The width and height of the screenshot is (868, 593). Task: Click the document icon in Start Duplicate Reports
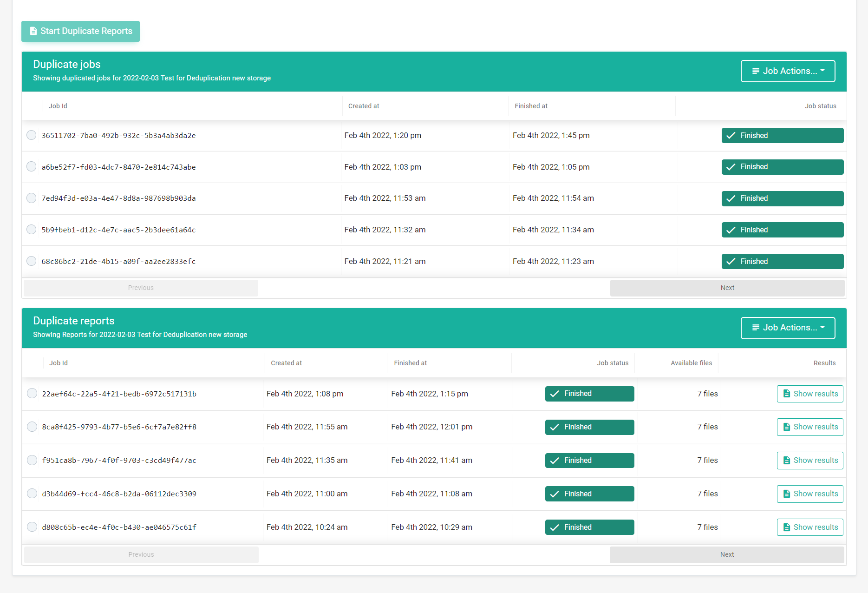click(33, 31)
